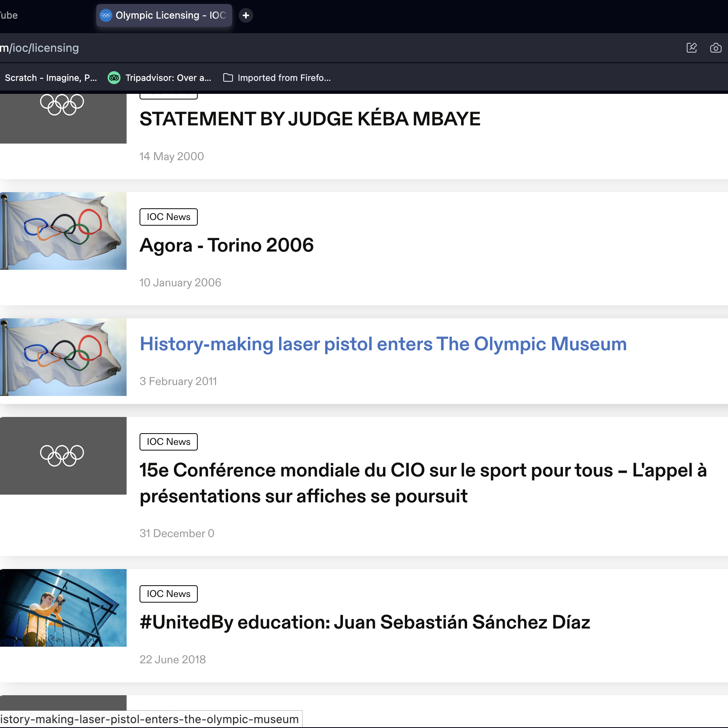Click IOC News tag above #UnitedBy education
The width and height of the screenshot is (728, 728).
(168, 594)
